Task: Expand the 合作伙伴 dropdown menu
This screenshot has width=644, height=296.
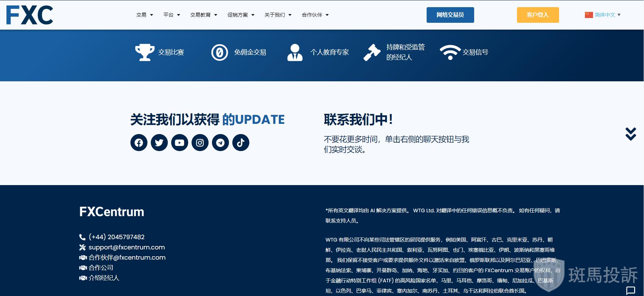Action: [x=315, y=15]
